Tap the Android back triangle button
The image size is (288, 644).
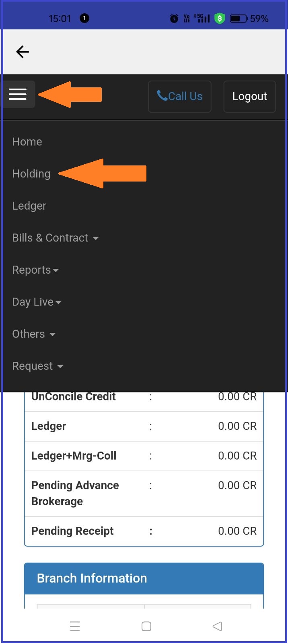pyautogui.click(x=217, y=626)
